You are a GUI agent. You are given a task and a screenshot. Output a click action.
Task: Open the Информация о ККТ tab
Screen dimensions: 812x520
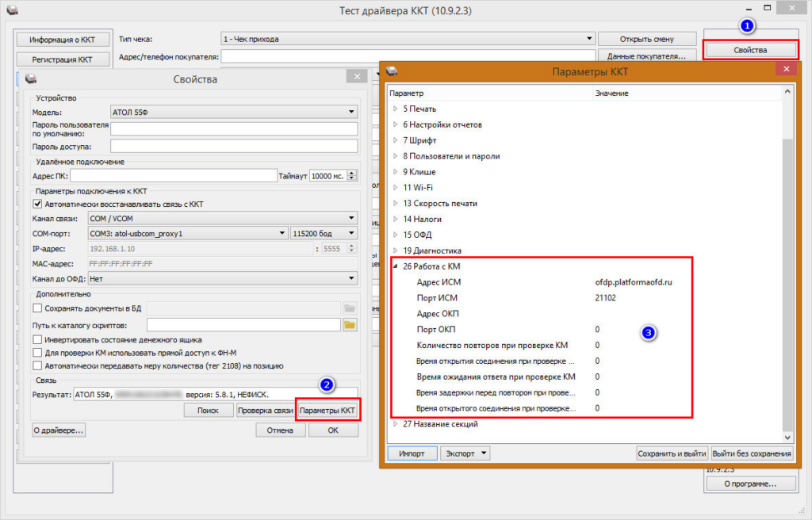tap(62, 40)
